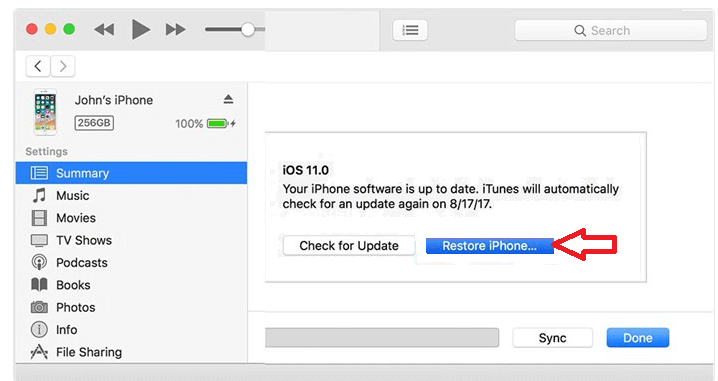Open the Photos section
This screenshot has height=381, width=718.
[131, 308]
